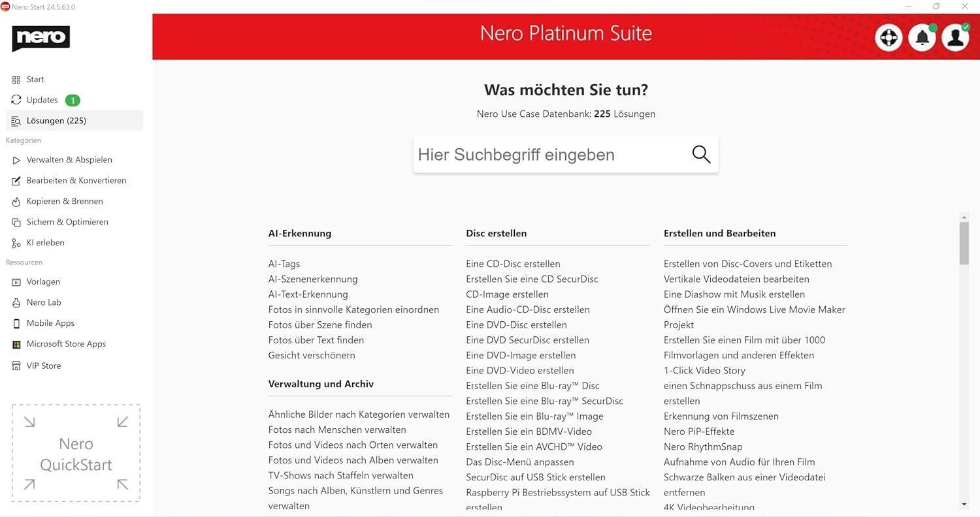Image resolution: width=980 pixels, height=517 pixels.
Task: Click the Microsoft Store Apps colored icon
Action: coord(16,344)
